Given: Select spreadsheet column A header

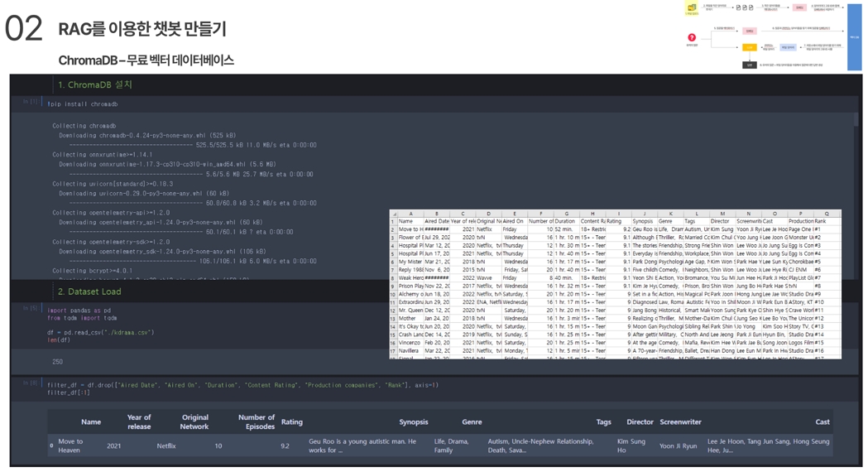Looking at the screenshot, I should pos(410,214).
